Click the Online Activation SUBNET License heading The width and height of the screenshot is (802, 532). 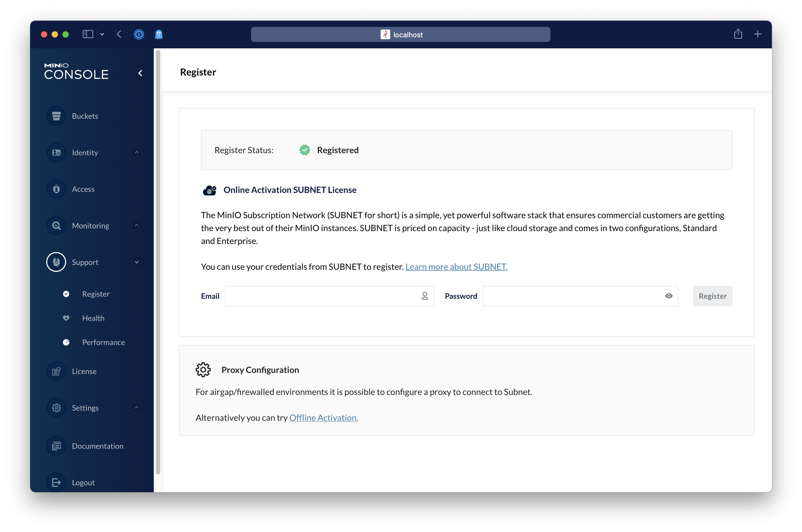[290, 190]
